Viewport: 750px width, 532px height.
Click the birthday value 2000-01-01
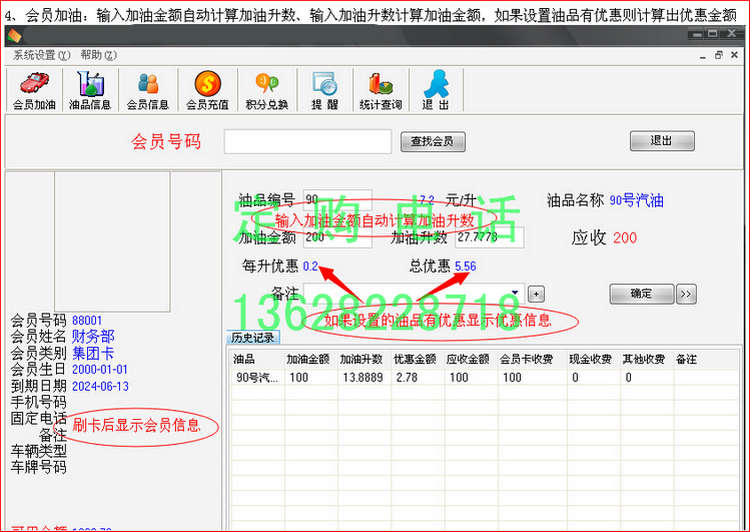tap(100, 370)
